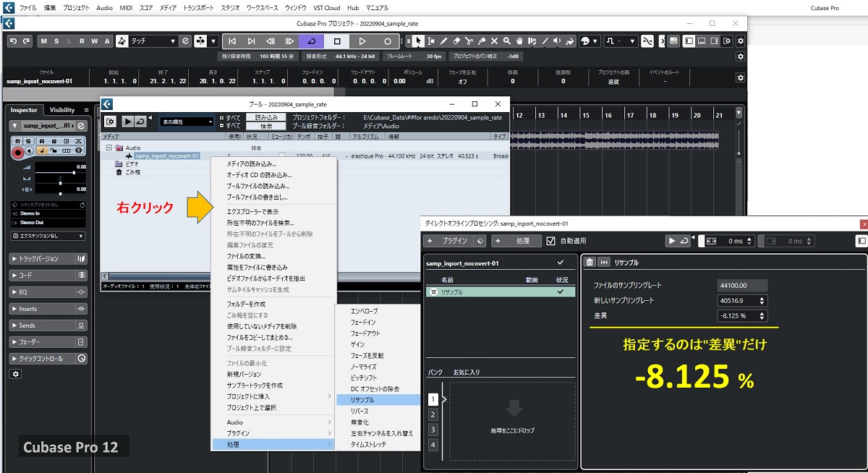Toggle global Mute 'M' in toolbar

pos(44,41)
